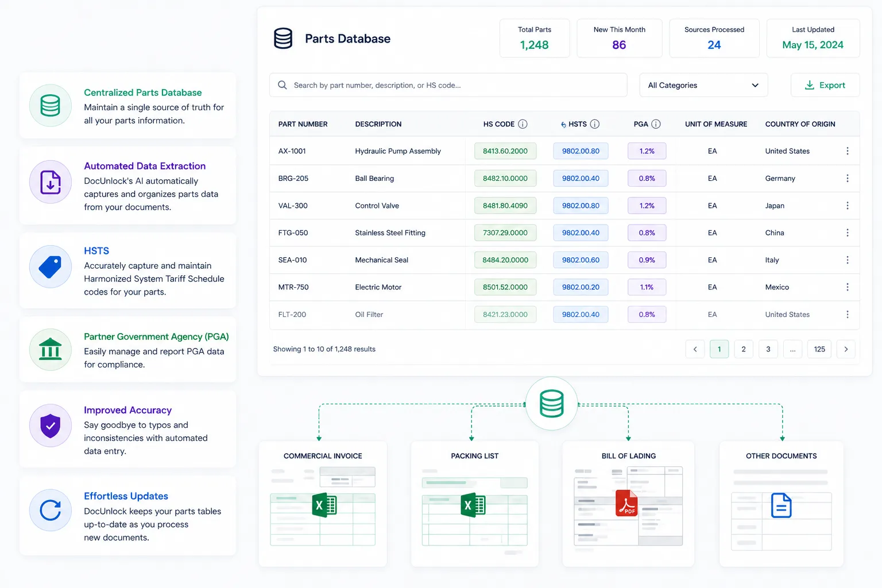Screen dimensions: 882x588
Task: Select page 2 in pagination
Action: 744,349
